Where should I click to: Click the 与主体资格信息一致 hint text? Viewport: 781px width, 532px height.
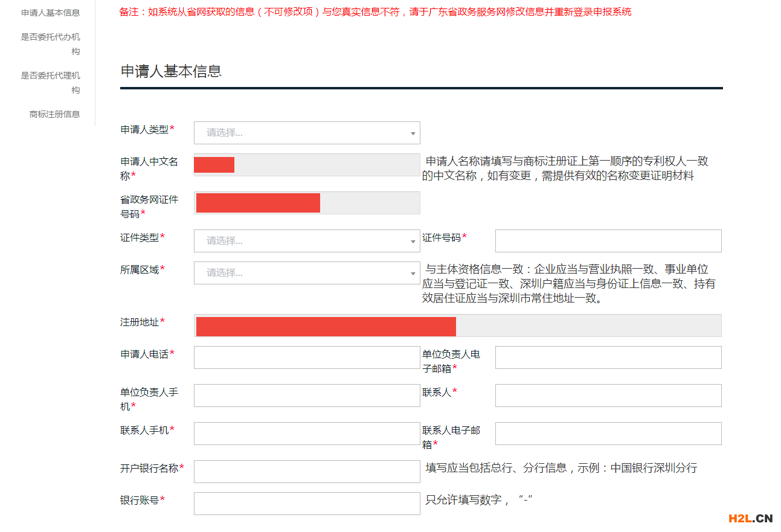click(568, 284)
